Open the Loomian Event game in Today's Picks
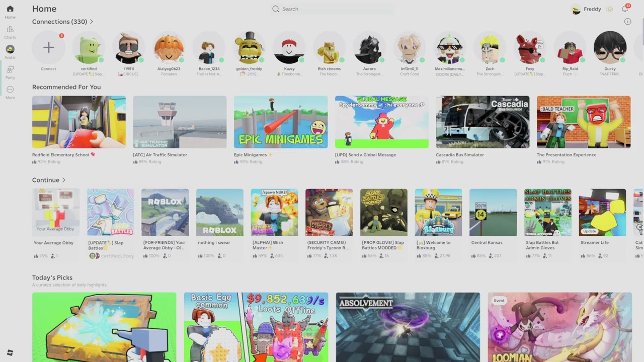 559,327
